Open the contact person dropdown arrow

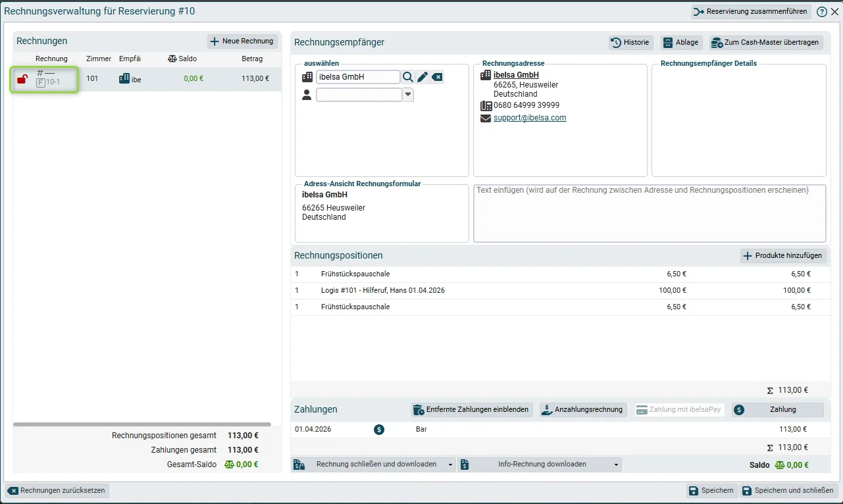tap(408, 95)
